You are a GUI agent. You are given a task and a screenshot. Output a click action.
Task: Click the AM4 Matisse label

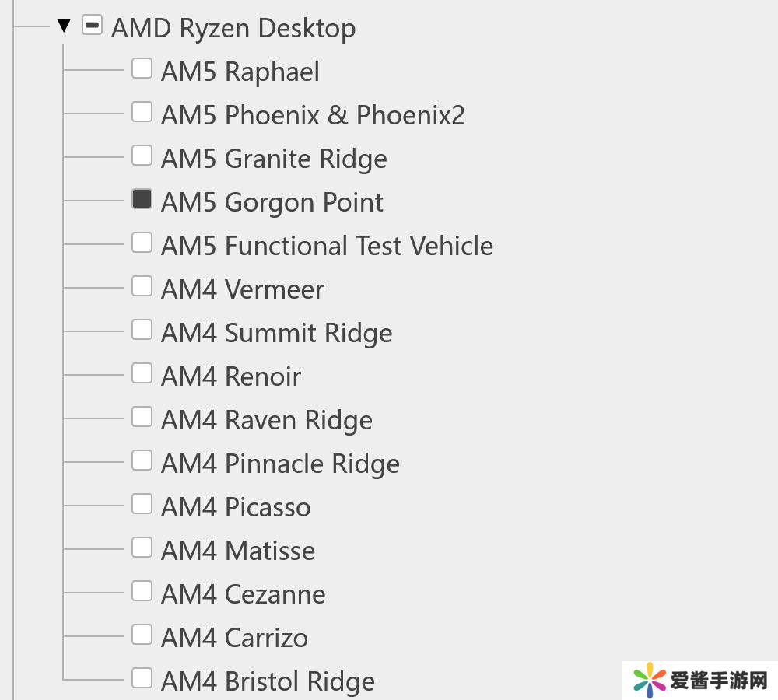tap(238, 551)
